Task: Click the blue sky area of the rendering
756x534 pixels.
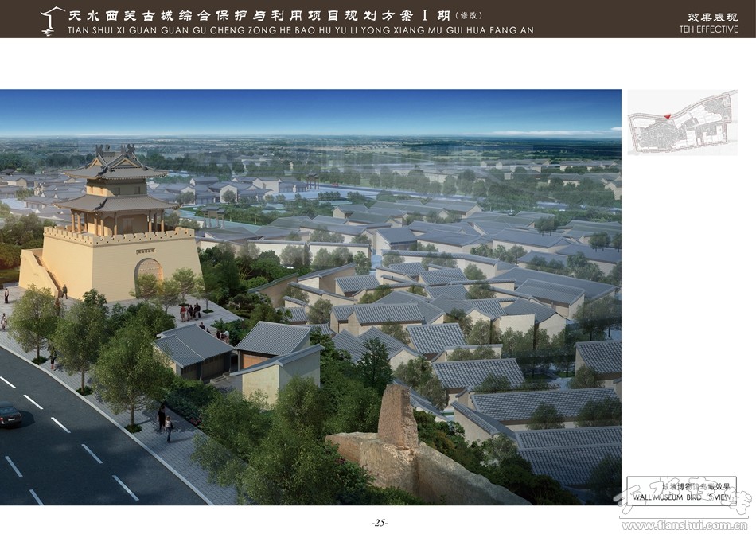Action: coord(358,111)
